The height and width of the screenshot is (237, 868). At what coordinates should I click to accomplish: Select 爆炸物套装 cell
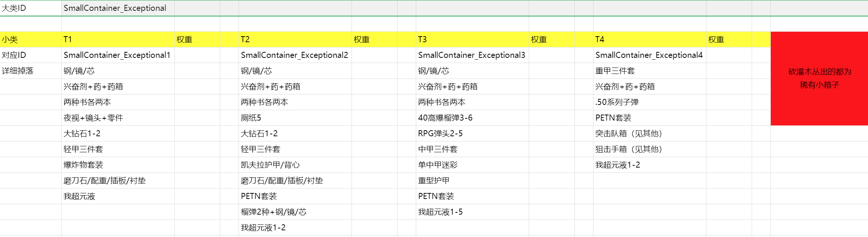tap(118, 165)
